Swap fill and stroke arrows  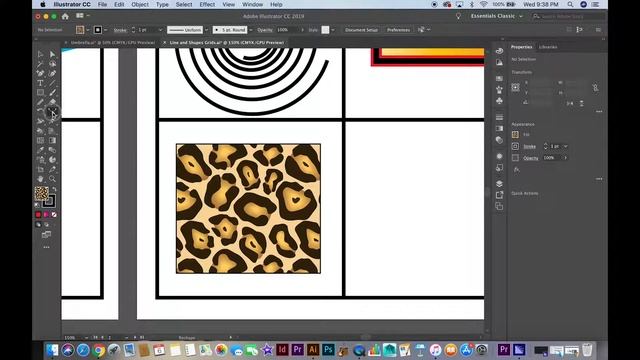pos(54,190)
